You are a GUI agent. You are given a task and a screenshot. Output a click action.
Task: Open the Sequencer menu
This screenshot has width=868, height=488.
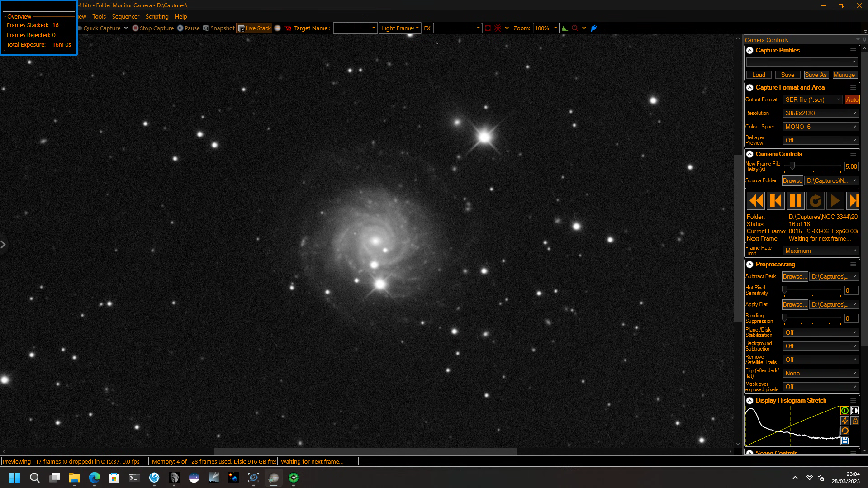tap(125, 17)
